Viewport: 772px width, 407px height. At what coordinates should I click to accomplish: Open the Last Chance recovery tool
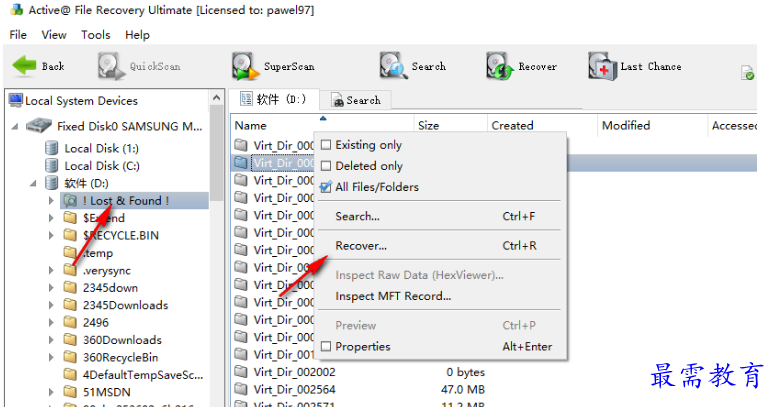635,66
